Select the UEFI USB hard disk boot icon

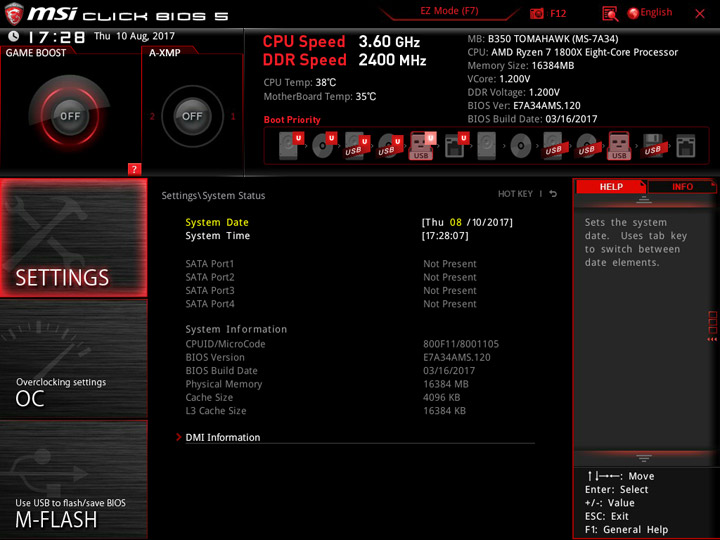point(357,146)
